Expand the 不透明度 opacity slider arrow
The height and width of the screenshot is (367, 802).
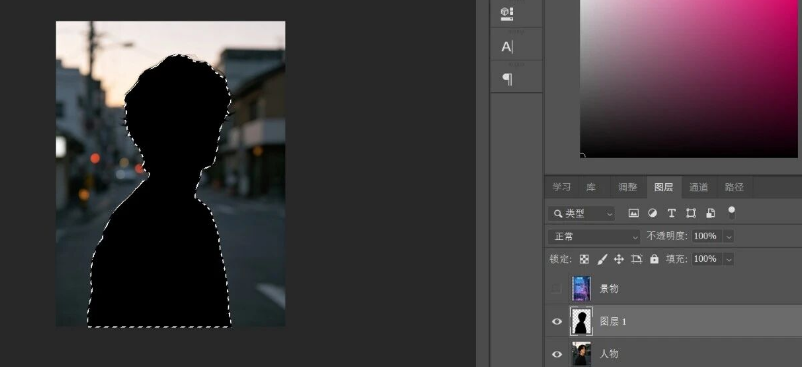(729, 236)
